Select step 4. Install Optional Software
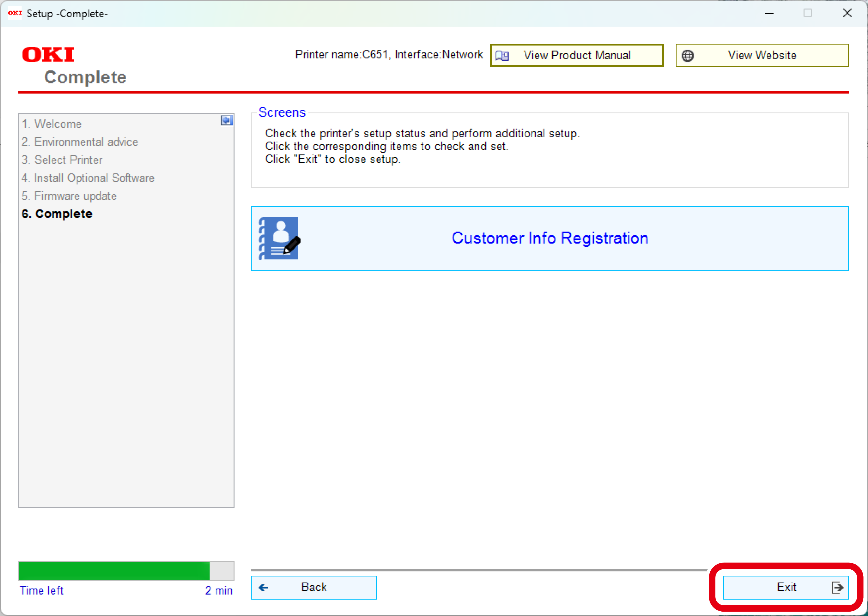 tap(88, 178)
